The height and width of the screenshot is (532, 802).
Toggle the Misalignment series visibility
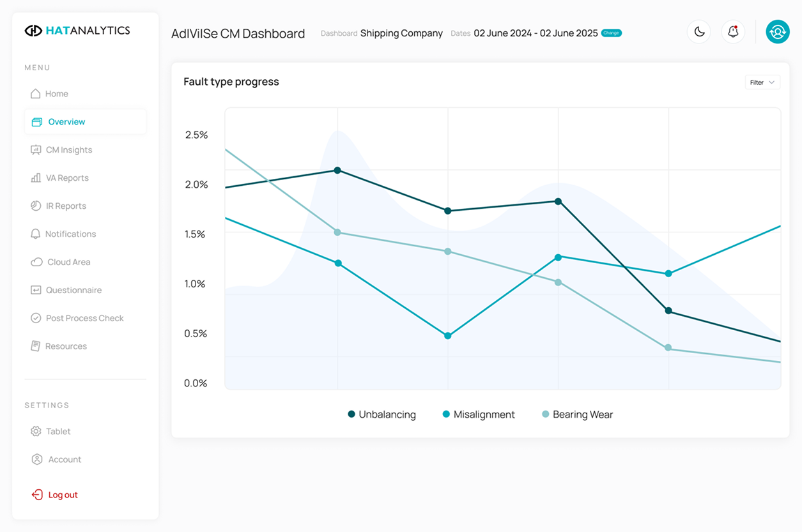click(x=479, y=414)
